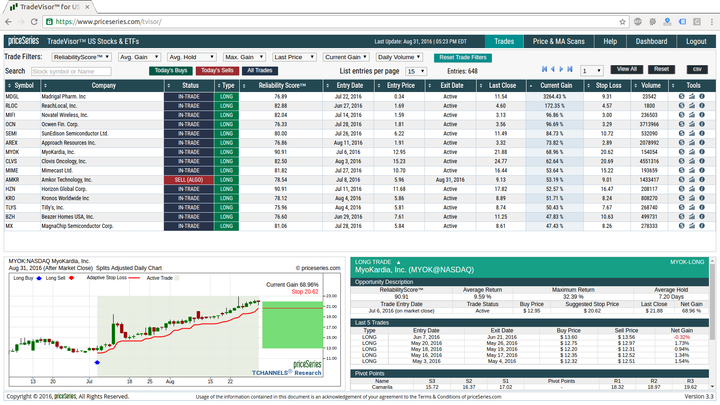Open page number dropdown

591,71
